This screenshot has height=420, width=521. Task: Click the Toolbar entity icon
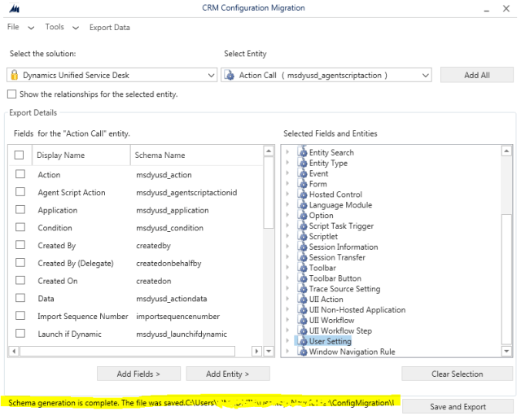click(302, 268)
